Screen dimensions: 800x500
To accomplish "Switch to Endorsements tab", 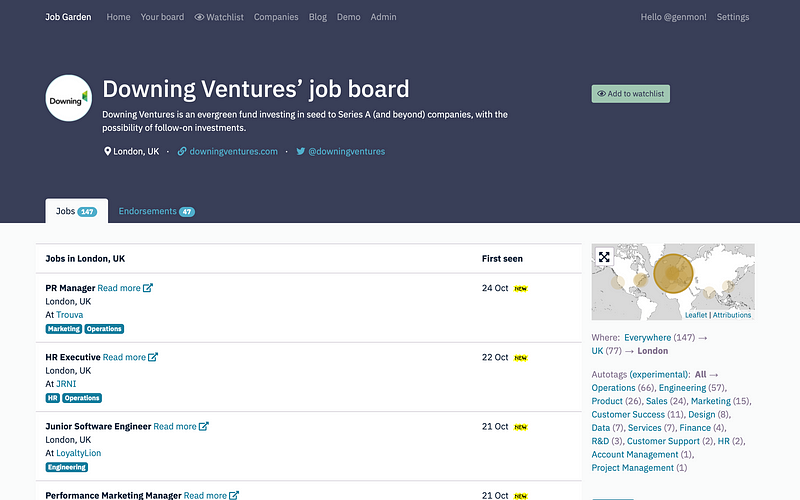I will pos(157,211).
